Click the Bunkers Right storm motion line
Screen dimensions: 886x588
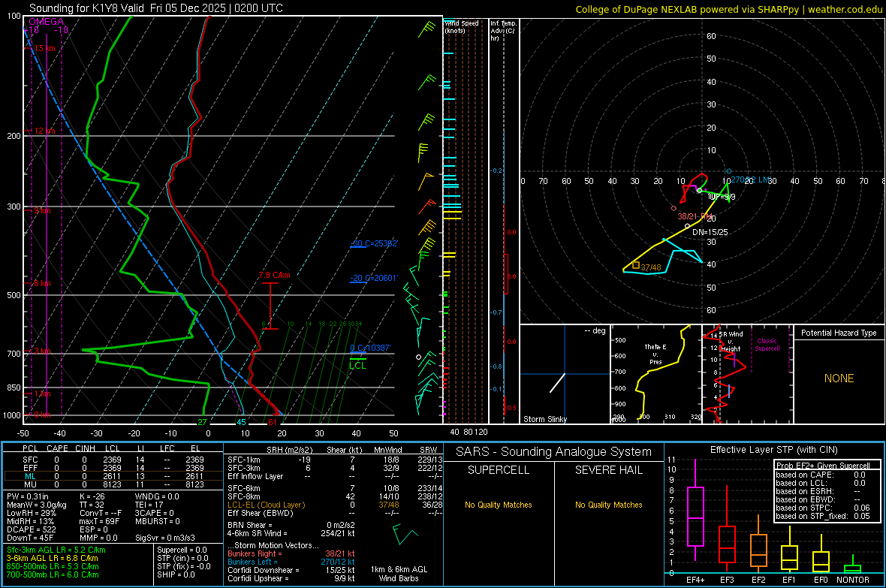(291, 554)
